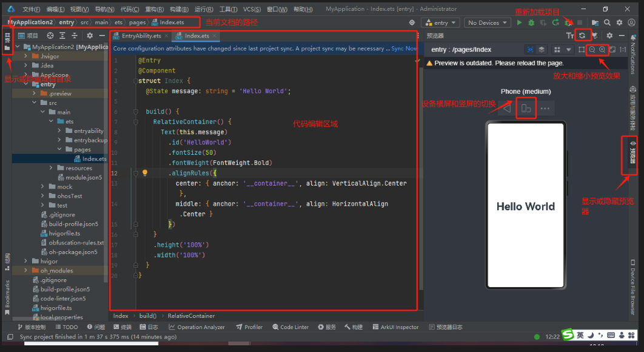The width and height of the screenshot is (644, 352).
Task: Run the app with green play icon
Action: click(519, 22)
